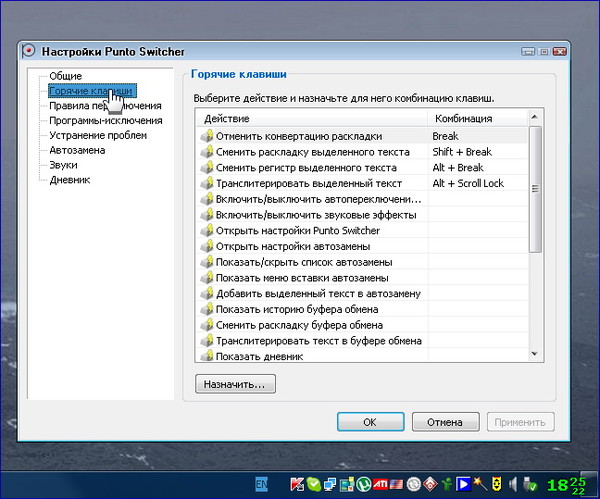600x499 pixels.
Task: Click the lightning icon beside Отменить конвертацию раскладки
Action: coord(207,136)
